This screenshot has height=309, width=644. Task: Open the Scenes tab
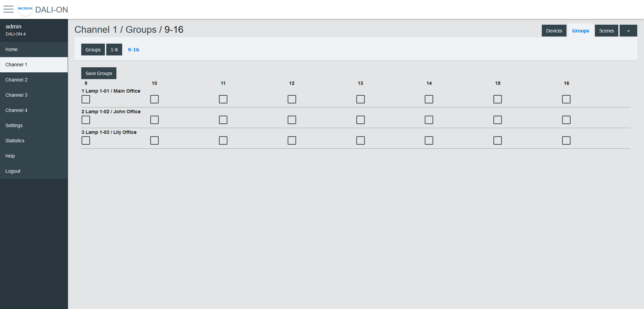pos(606,31)
